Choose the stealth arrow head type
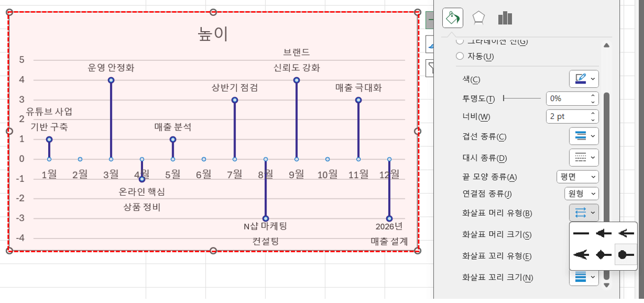Screen dimensions: 644x303 click(581, 255)
